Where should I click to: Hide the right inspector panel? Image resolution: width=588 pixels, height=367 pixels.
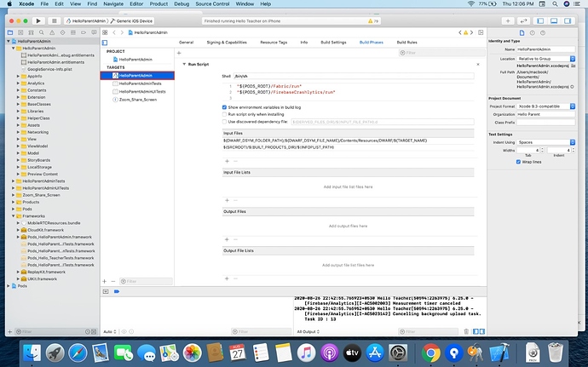(568, 21)
